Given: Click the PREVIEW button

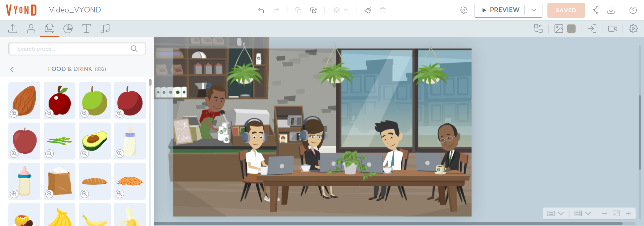Looking at the screenshot, I should pyautogui.click(x=500, y=10).
